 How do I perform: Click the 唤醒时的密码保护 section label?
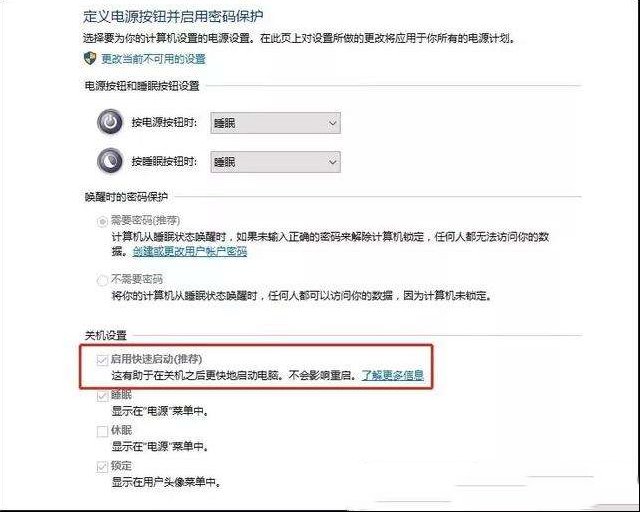coord(126,197)
